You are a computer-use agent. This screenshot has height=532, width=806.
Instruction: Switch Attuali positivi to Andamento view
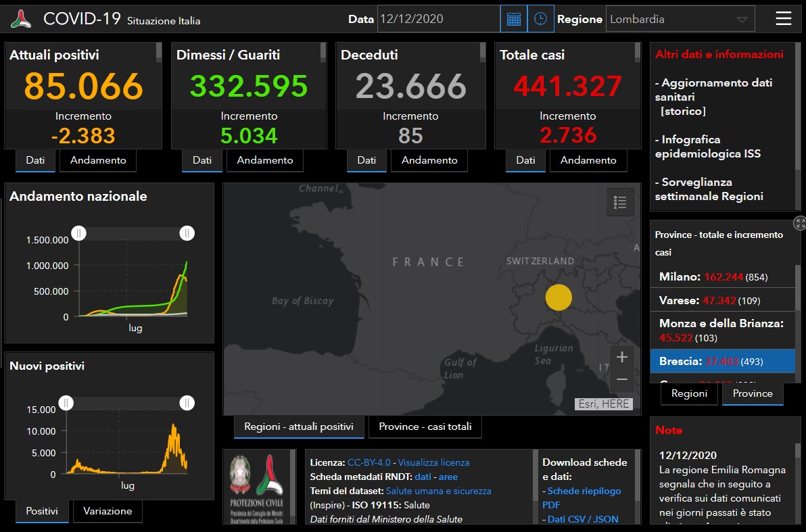(x=98, y=160)
